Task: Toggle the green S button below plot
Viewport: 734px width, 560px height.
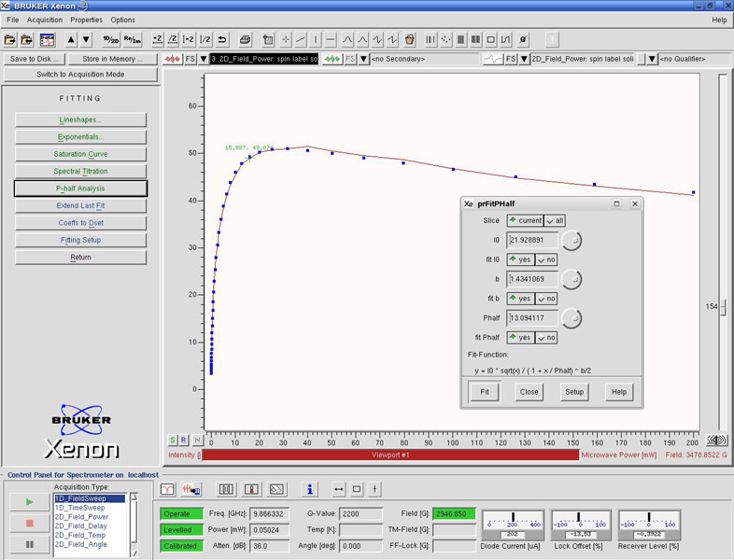Action: tap(172, 440)
